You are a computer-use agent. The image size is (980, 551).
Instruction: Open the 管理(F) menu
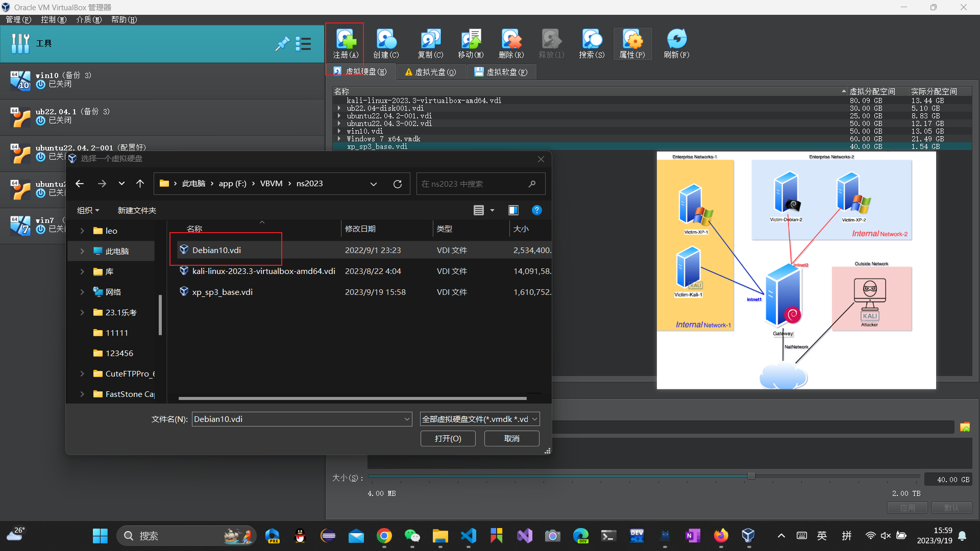click(18, 19)
